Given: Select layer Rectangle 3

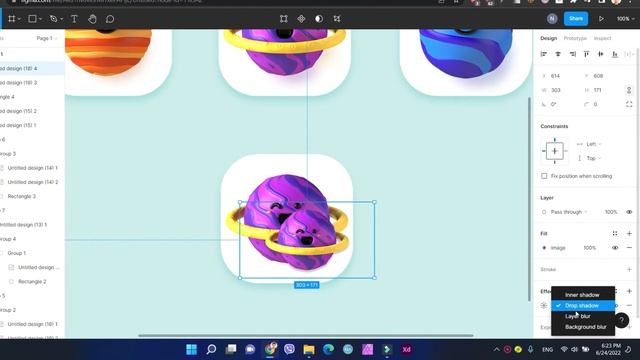Looking at the screenshot, I should pos(22,196).
